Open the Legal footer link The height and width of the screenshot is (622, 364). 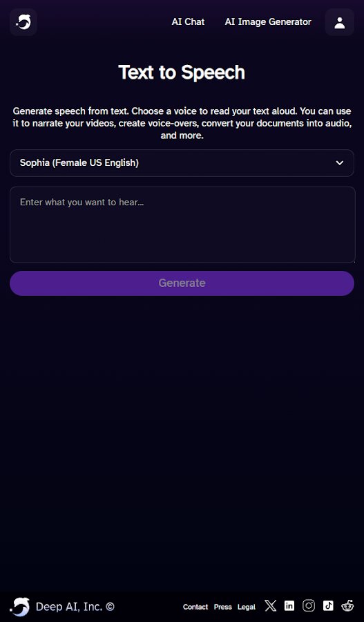[247, 607]
